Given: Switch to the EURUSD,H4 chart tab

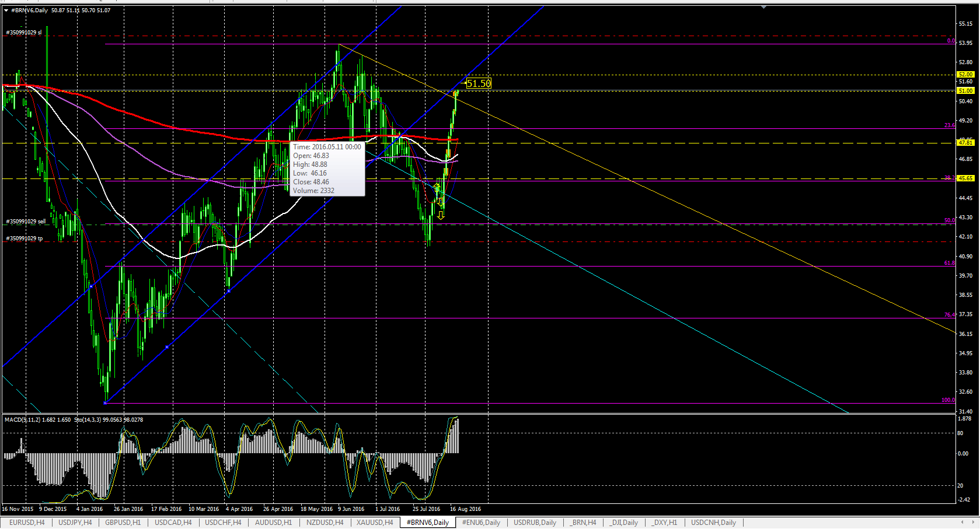Looking at the screenshot, I should (27, 523).
